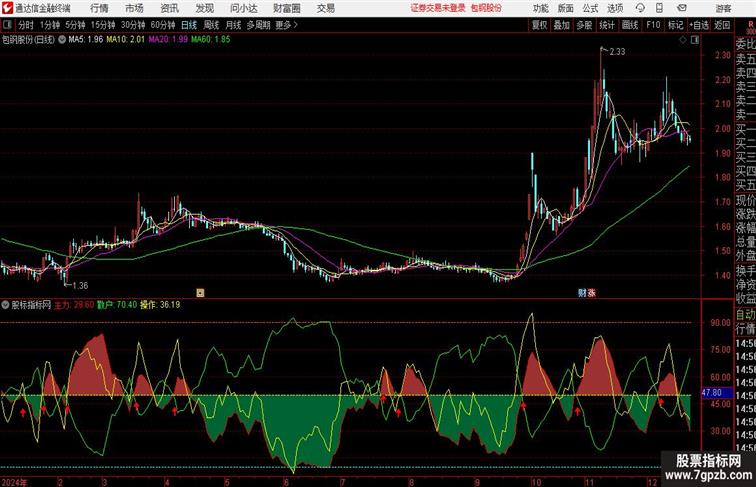Switch to 周线 weekly tab

tap(211, 25)
